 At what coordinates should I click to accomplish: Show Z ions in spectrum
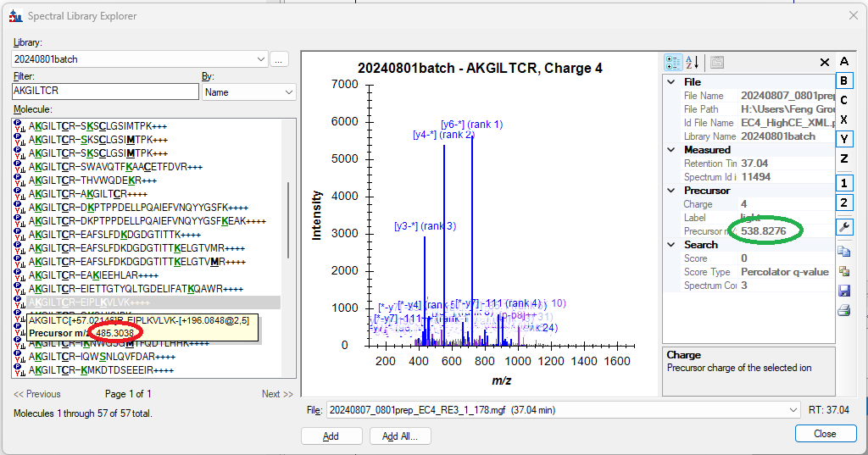click(x=843, y=158)
